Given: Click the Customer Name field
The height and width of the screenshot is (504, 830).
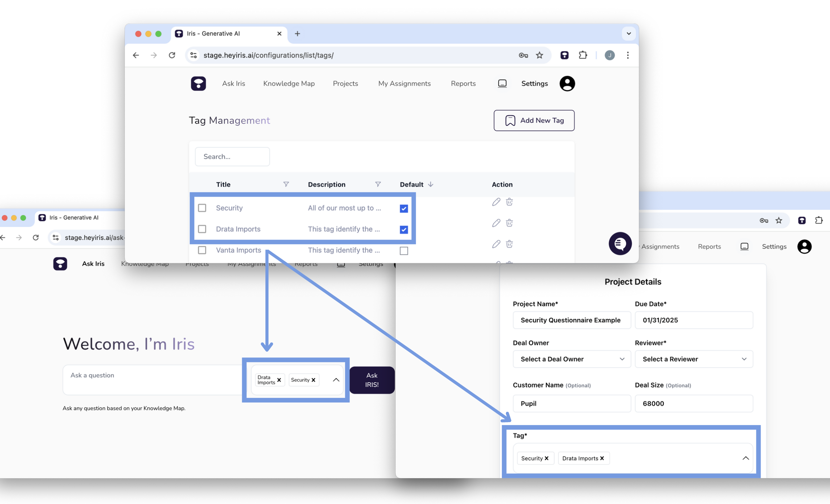Looking at the screenshot, I should pyautogui.click(x=572, y=403).
